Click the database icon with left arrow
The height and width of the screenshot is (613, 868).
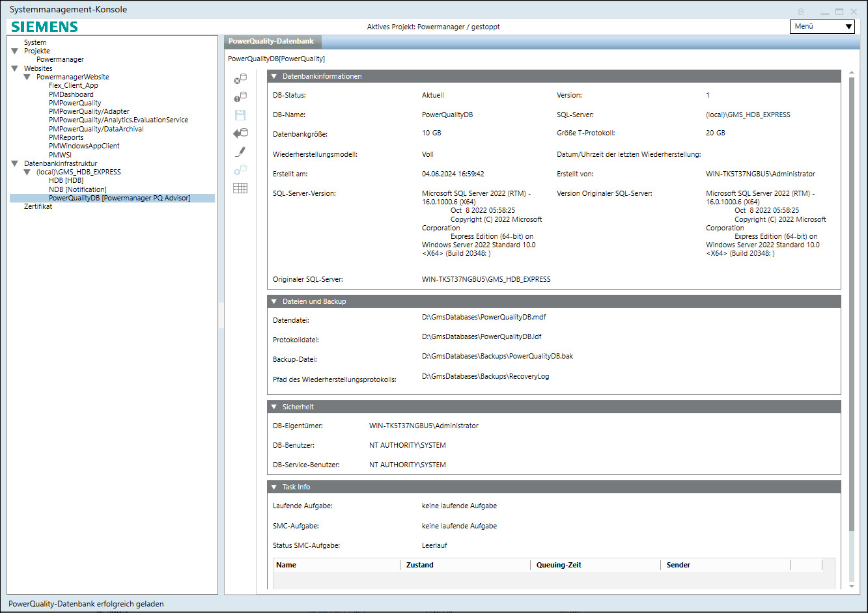click(240, 133)
